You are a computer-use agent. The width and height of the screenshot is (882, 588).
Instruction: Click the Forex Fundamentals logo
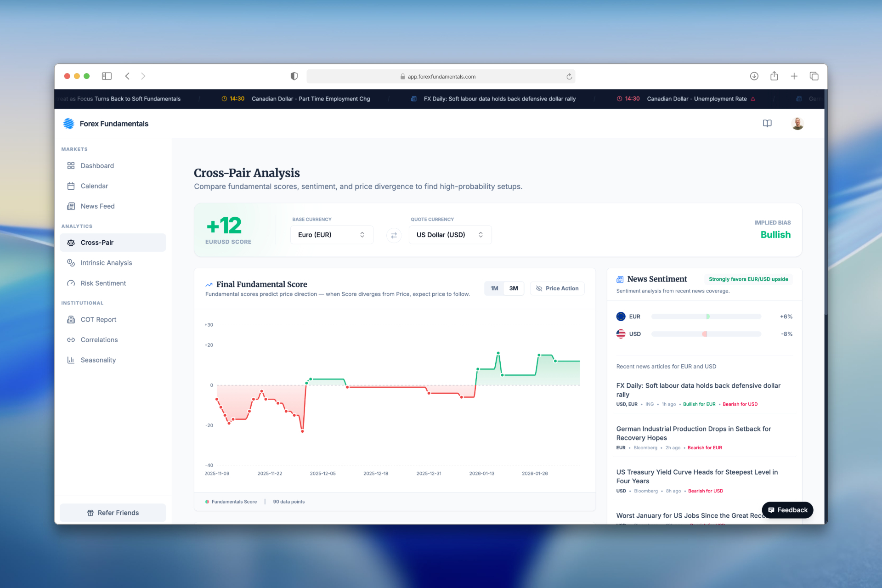[x=106, y=124]
